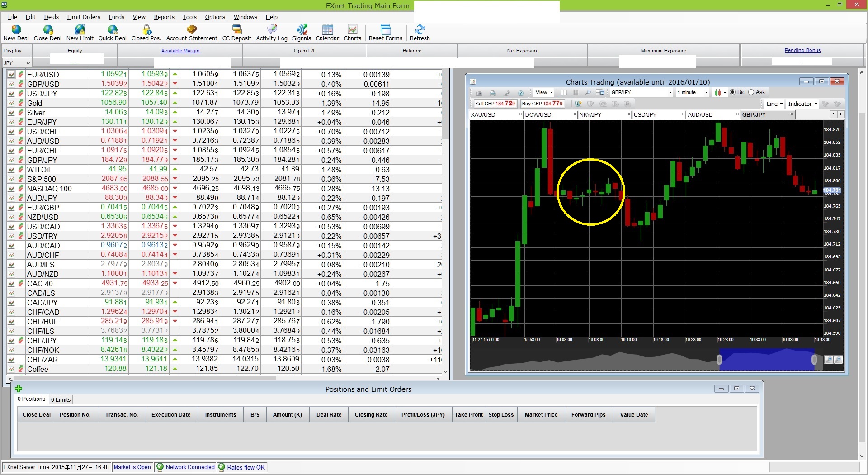Image resolution: width=868 pixels, height=475 pixels.
Task: Open the Indicator dropdown
Action: click(802, 104)
